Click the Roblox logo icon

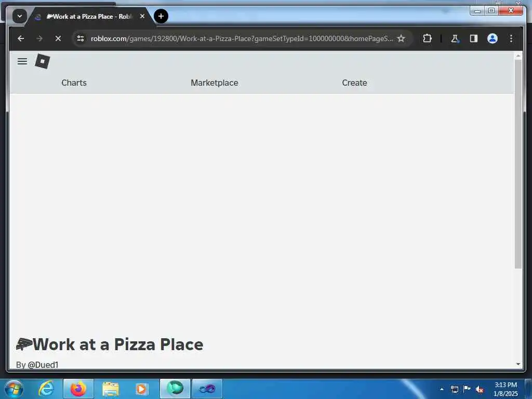tap(43, 61)
